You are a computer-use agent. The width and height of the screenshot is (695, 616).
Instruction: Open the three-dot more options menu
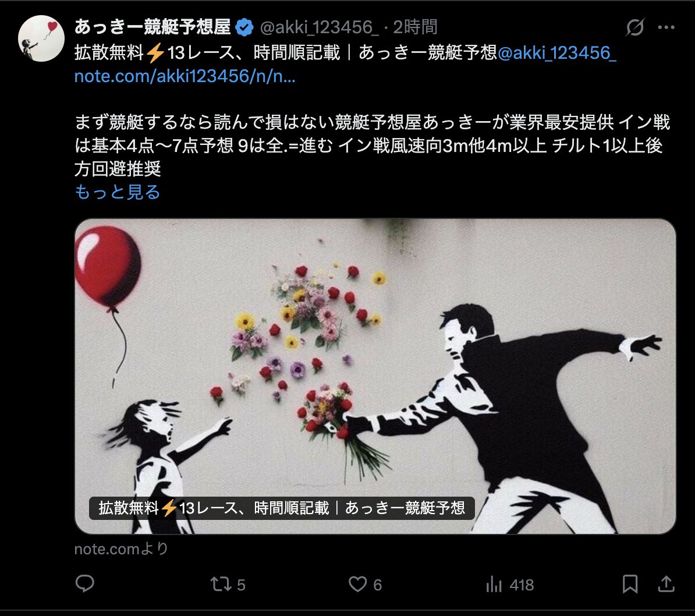pos(666,27)
